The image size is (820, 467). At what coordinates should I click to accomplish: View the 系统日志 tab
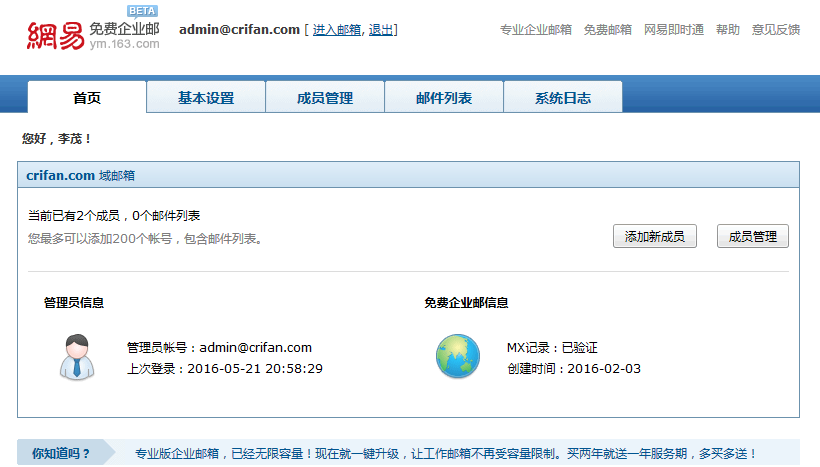[563, 98]
